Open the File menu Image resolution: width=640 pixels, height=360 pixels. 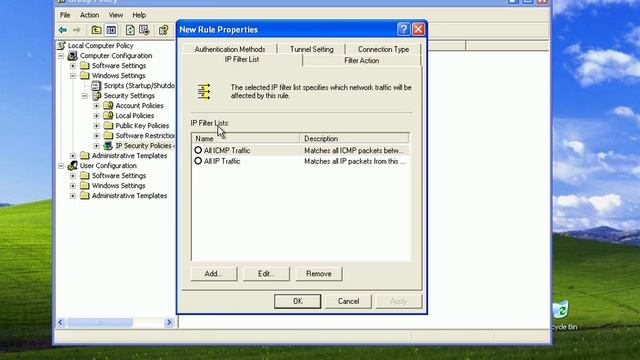coord(65,15)
